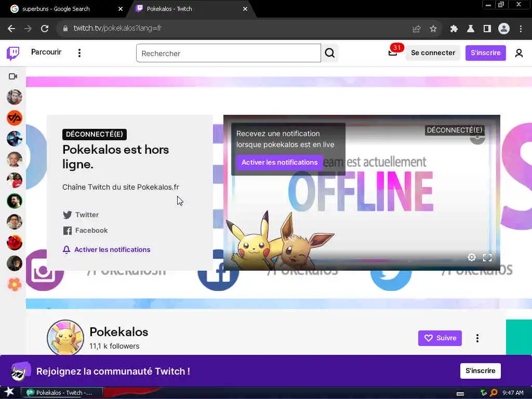Image resolution: width=532 pixels, height=399 pixels.
Task: Close the superbuns Google Search tab
Action: 121,9
